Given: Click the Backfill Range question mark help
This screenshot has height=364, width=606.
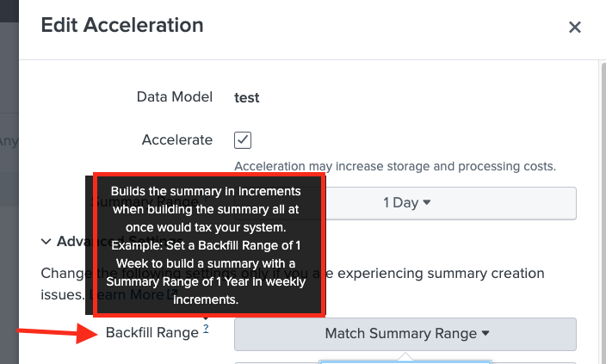Looking at the screenshot, I should (207, 330).
